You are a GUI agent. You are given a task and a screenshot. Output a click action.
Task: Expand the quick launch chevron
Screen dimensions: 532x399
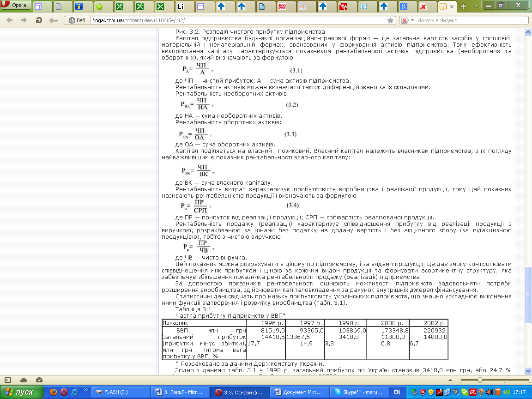(x=85, y=390)
